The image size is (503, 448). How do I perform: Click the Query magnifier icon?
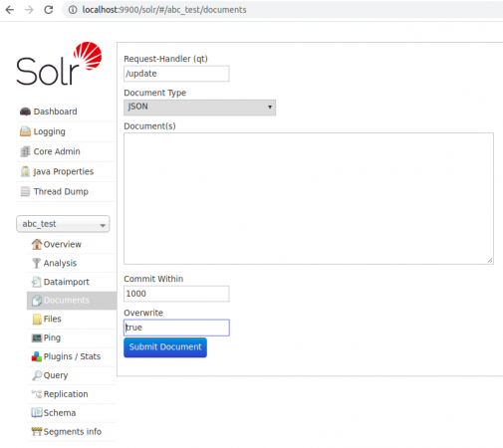coord(37,375)
